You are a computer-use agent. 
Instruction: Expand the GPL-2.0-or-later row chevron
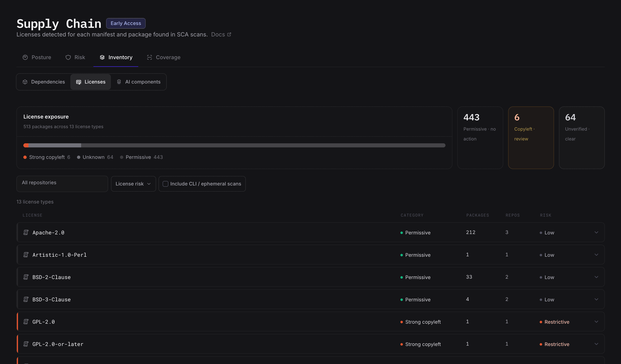point(596,344)
